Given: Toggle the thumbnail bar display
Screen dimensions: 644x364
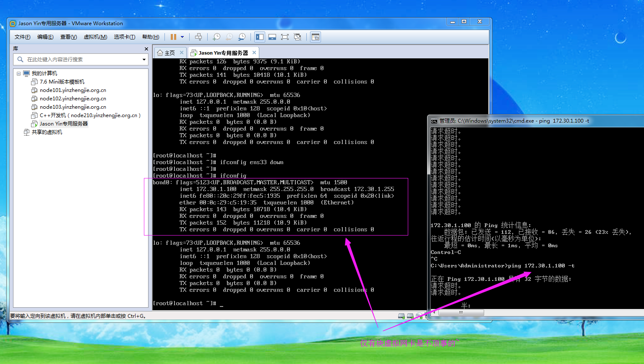Looking at the screenshot, I should (x=272, y=37).
